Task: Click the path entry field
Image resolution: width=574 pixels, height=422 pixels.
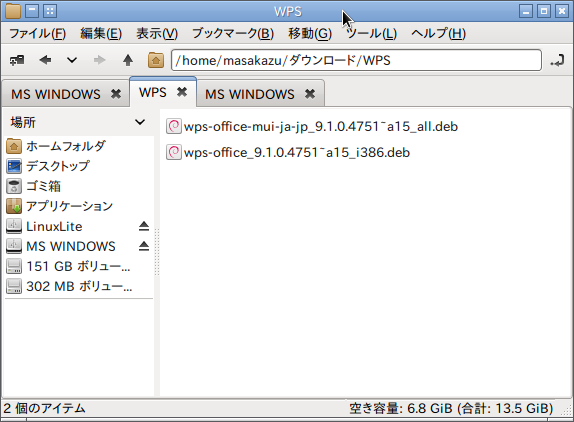Action: tap(356, 60)
